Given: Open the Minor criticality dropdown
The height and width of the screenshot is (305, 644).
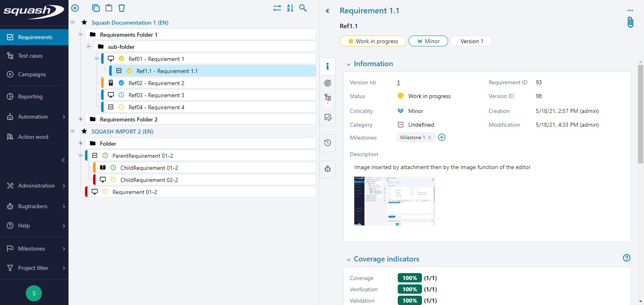Looking at the screenshot, I should point(428,41).
